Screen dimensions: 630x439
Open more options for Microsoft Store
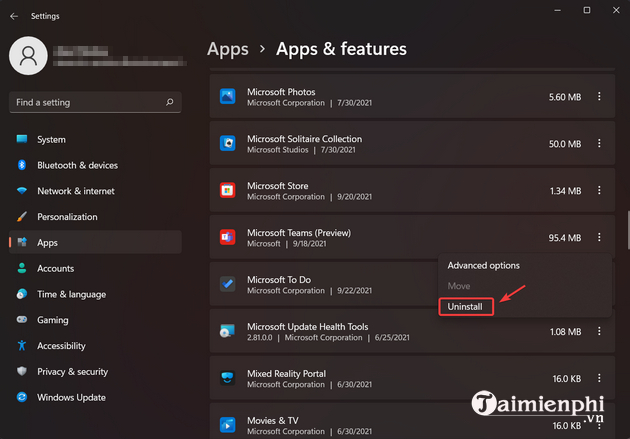click(x=599, y=190)
